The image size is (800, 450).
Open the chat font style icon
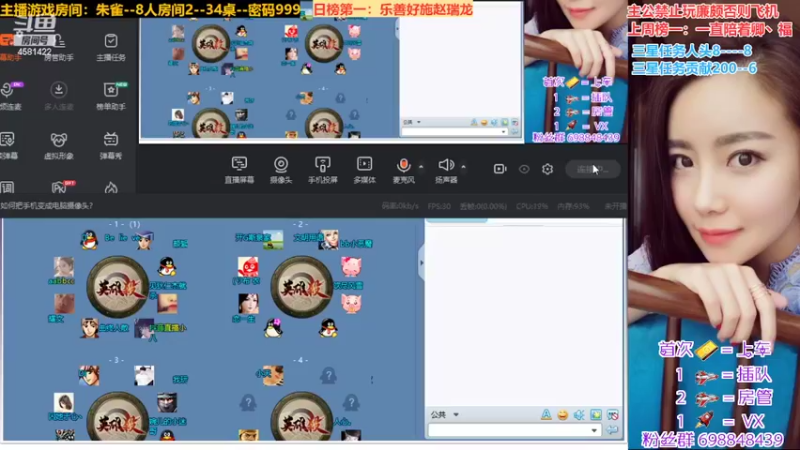(546, 415)
